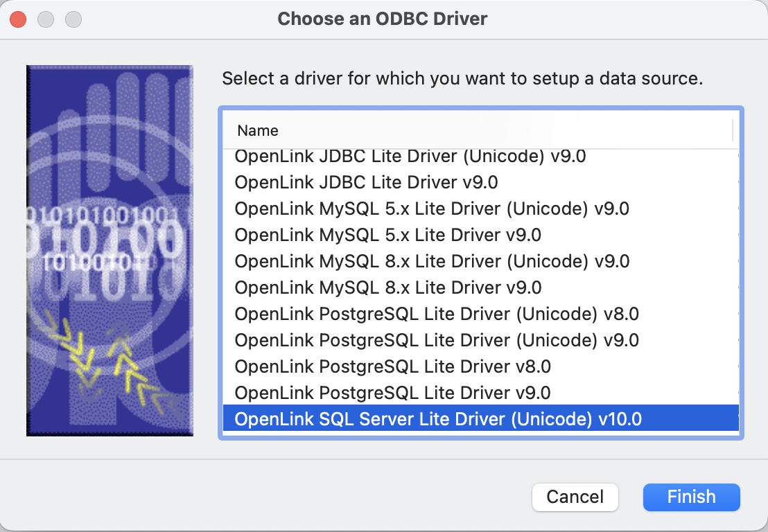
Task: Close the Choose an ODBC Driver window
Action: coord(18,19)
